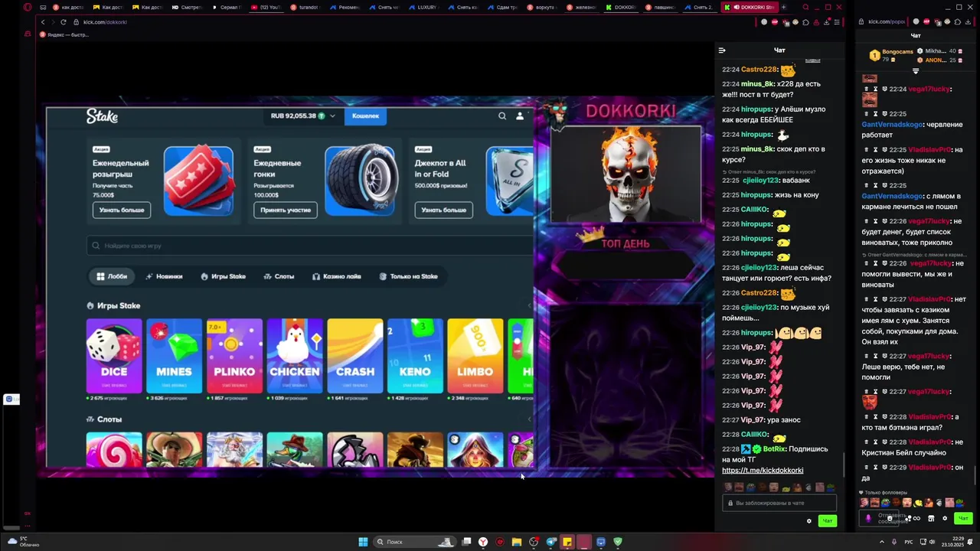The height and width of the screenshot is (551, 980).
Task: Click Узнать больше under Джекпот в All in
Action: pyautogui.click(x=443, y=210)
